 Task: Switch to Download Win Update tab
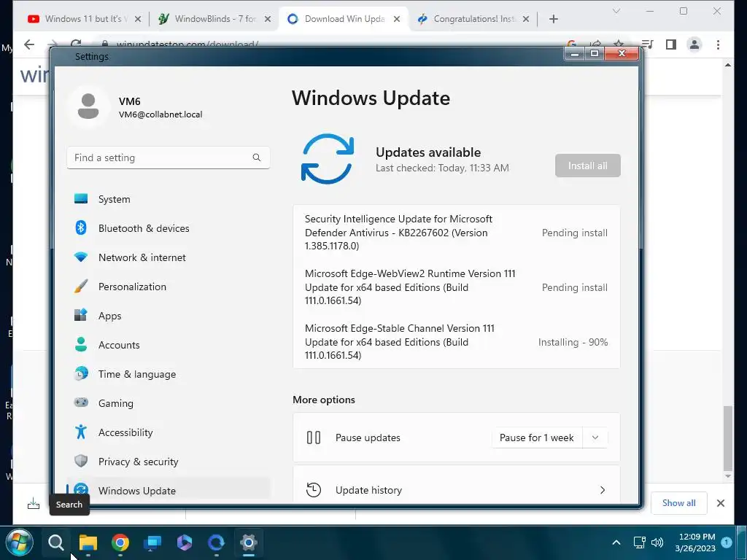coord(344,19)
